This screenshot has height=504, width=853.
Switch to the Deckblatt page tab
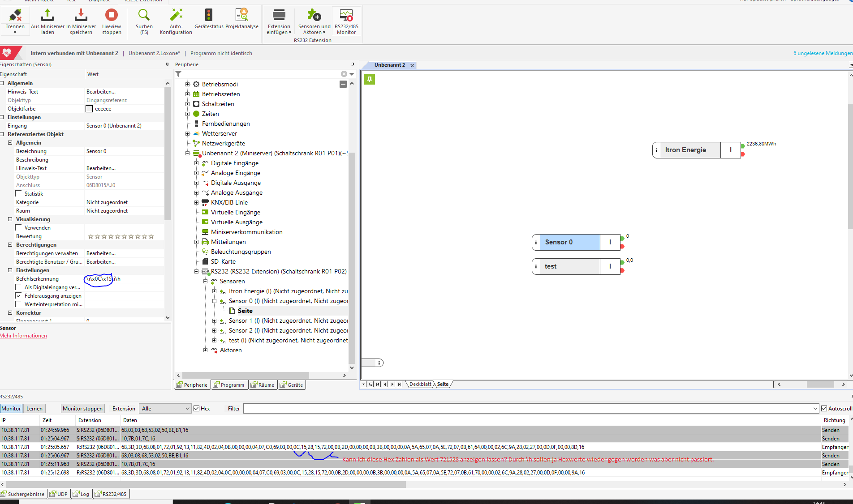[x=420, y=384]
